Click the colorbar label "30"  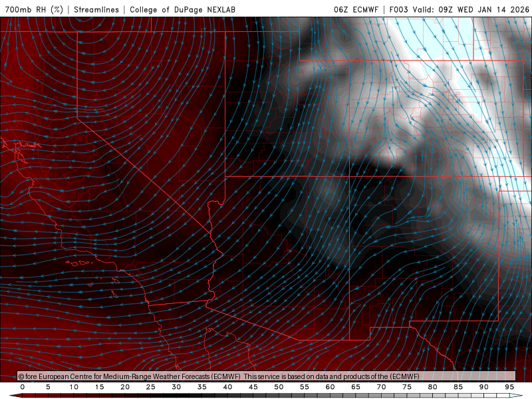[176, 387]
